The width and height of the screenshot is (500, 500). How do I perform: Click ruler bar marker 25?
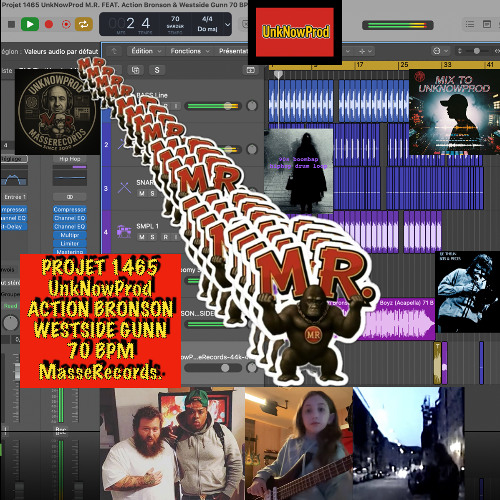click(404, 65)
